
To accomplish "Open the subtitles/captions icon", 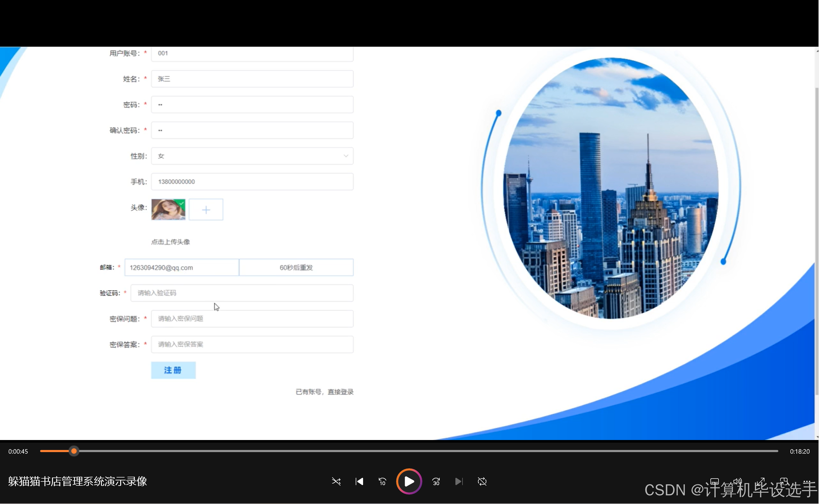I will [x=714, y=481].
